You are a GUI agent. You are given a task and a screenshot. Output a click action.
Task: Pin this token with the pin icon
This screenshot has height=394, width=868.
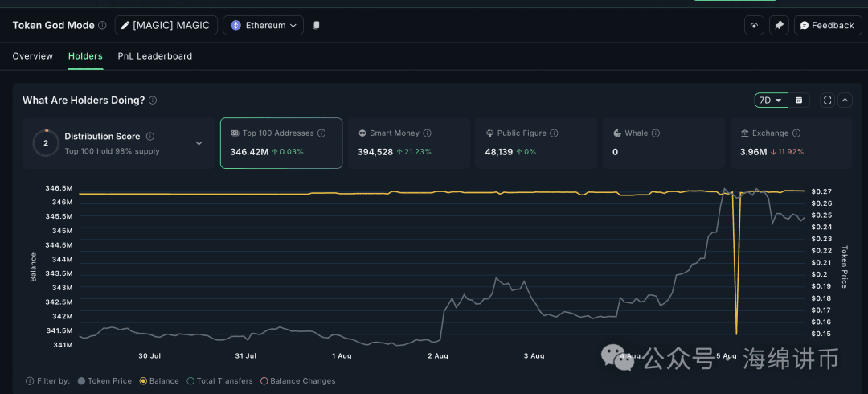coord(779,26)
